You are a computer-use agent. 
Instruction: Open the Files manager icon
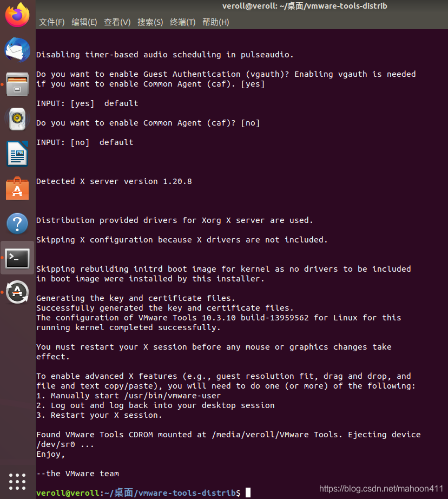[17, 84]
